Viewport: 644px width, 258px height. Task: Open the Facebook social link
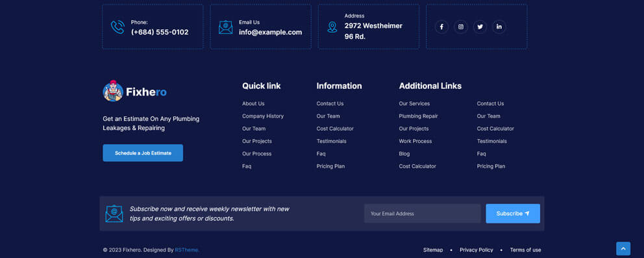441,27
